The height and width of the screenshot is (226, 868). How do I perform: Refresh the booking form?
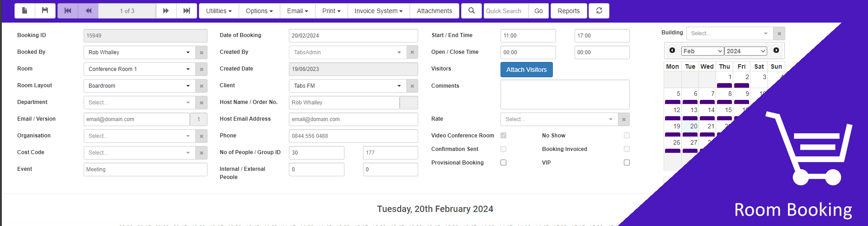pos(599,11)
